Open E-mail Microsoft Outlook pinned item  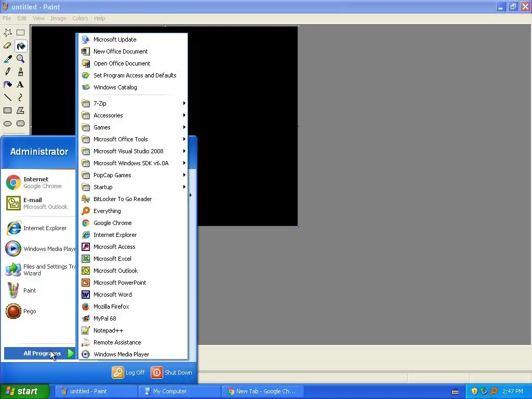38,203
